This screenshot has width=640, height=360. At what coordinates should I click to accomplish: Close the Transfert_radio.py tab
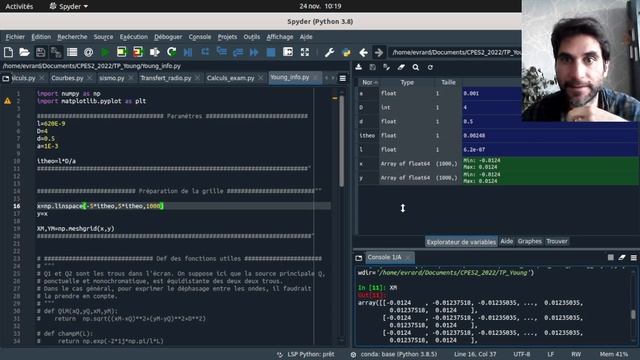(198, 78)
